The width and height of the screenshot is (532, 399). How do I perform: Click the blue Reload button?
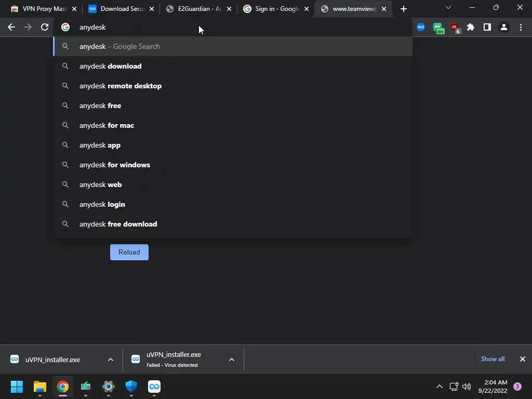[129, 252]
